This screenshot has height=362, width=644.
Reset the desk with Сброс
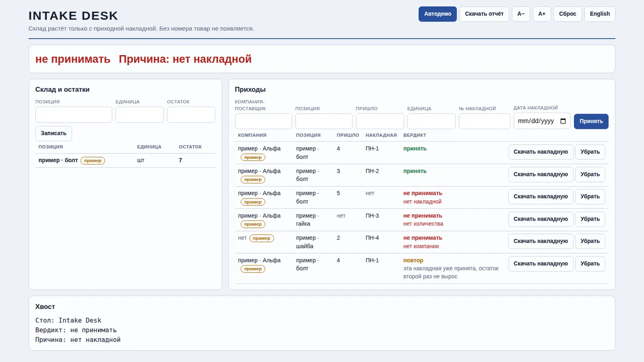pyautogui.click(x=568, y=14)
